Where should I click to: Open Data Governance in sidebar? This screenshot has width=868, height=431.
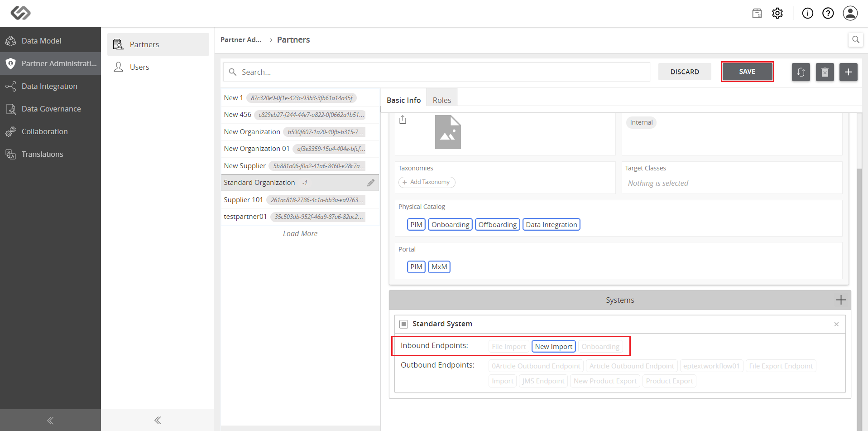(x=50, y=109)
